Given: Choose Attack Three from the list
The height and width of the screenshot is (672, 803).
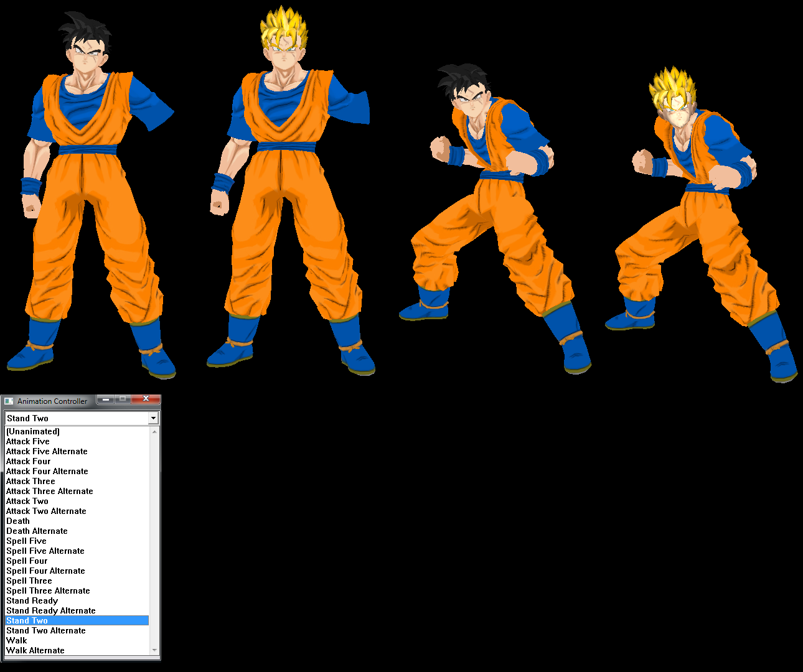Looking at the screenshot, I should (77, 481).
